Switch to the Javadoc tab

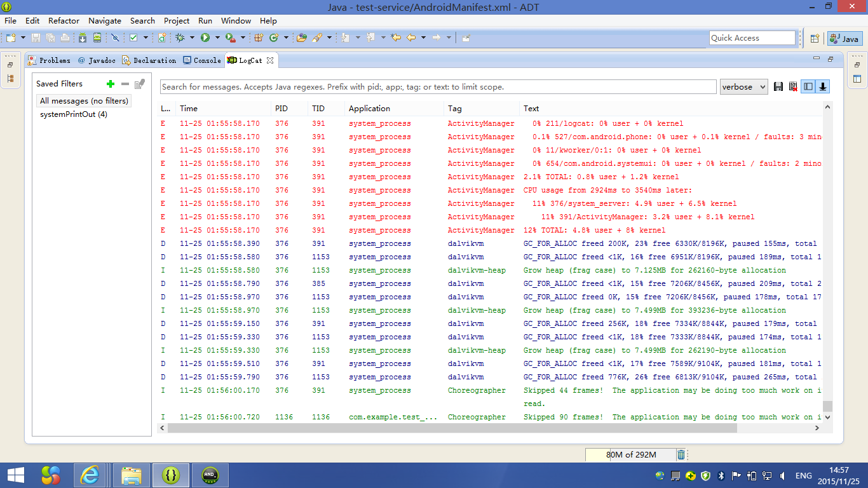pyautogui.click(x=97, y=60)
